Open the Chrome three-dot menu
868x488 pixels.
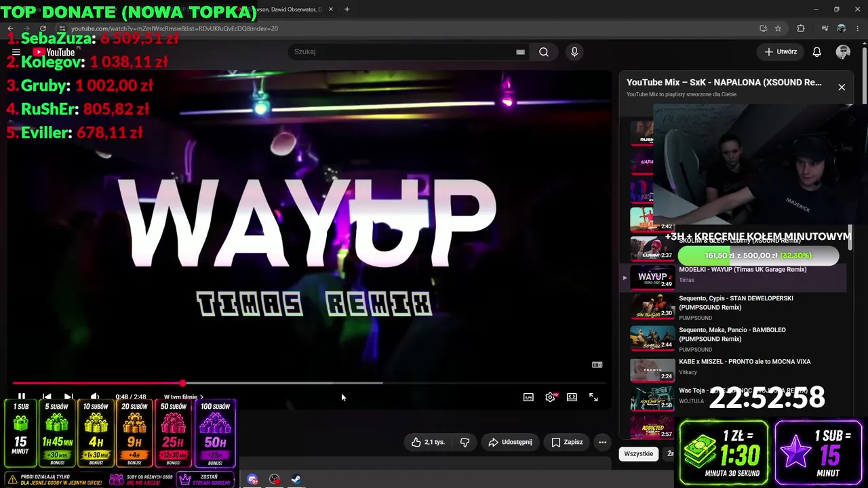point(859,28)
